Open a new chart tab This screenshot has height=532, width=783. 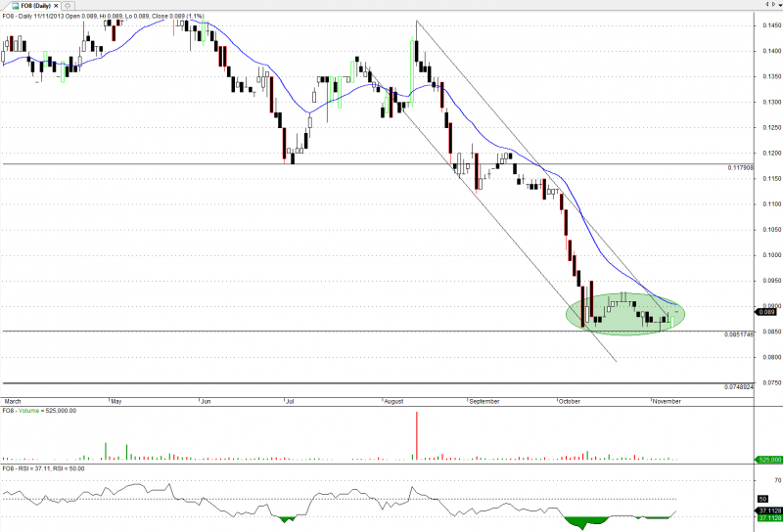pos(69,5)
